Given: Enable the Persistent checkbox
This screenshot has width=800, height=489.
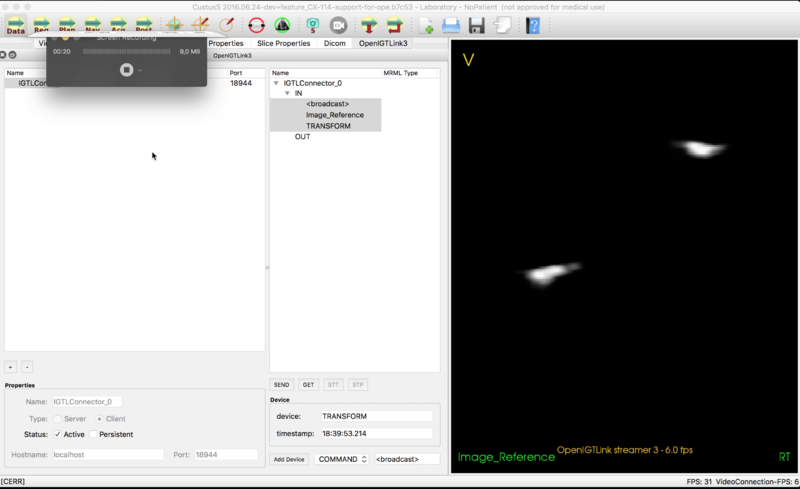Looking at the screenshot, I should click(94, 434).
